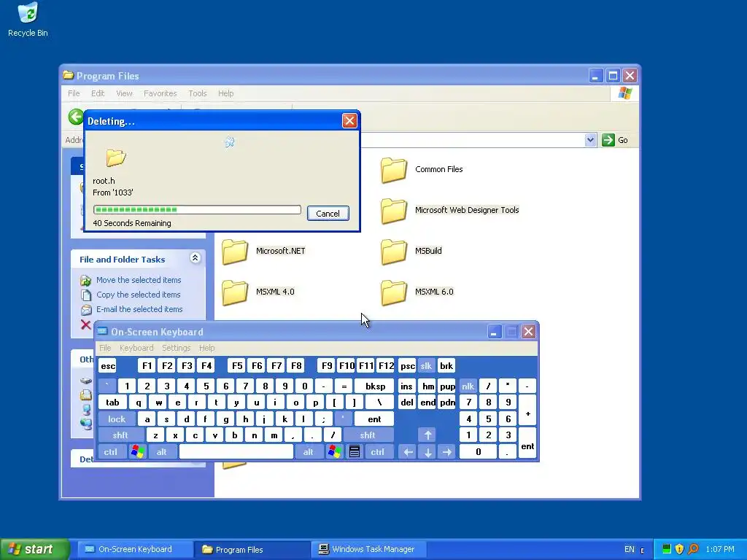Select the MSBuild folder icon

[x=393, y=252]
